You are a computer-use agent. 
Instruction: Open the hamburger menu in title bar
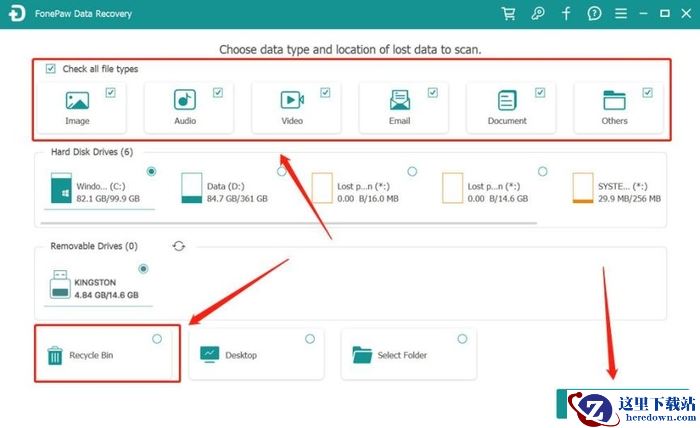point(621,13)
